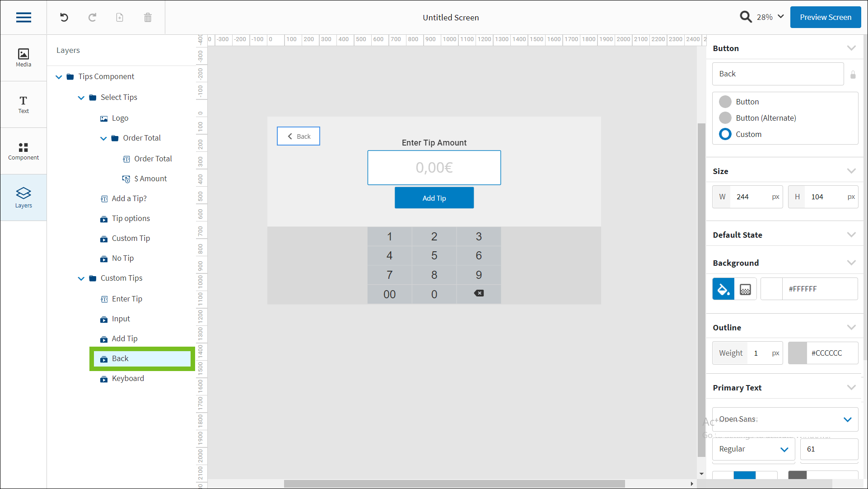Select the Button (Alternate) radio option
Screen dimensions: 868x489
[725, 118]
